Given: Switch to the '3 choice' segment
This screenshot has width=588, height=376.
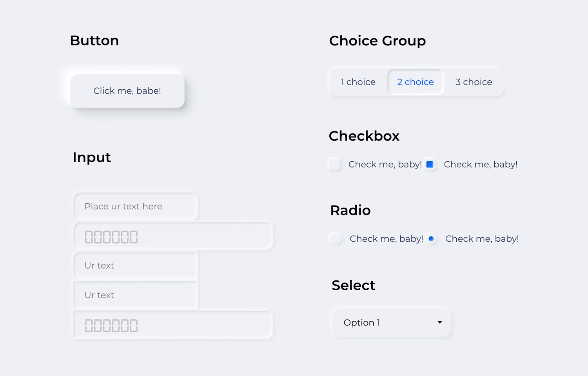Looking at the screenshot, I should (x=474, y=82).
